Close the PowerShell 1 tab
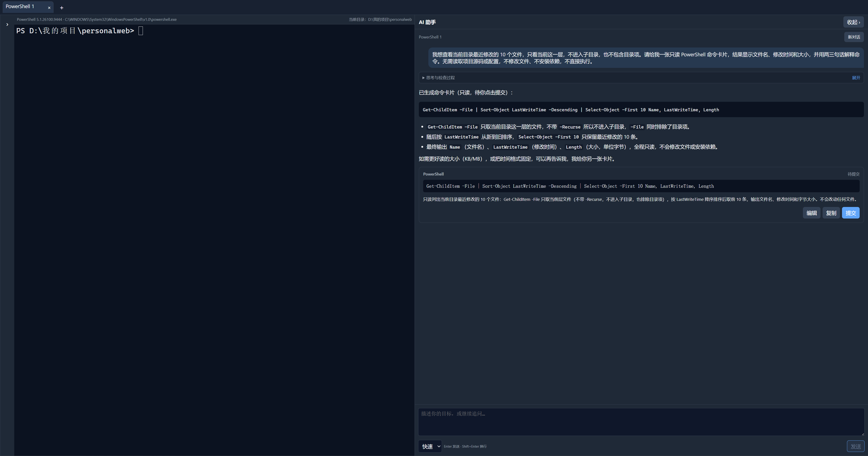The image size is (868, 456). tap(49, 8)
